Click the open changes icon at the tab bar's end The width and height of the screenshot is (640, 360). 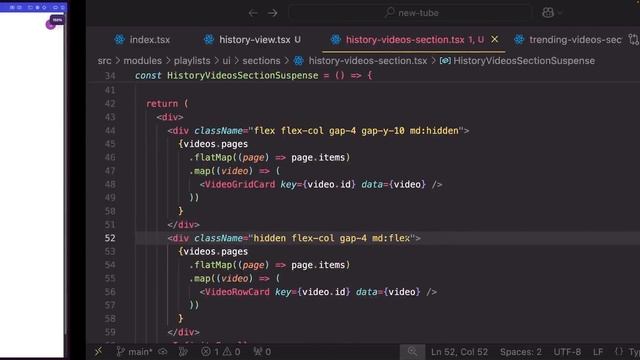click(633, 39)
